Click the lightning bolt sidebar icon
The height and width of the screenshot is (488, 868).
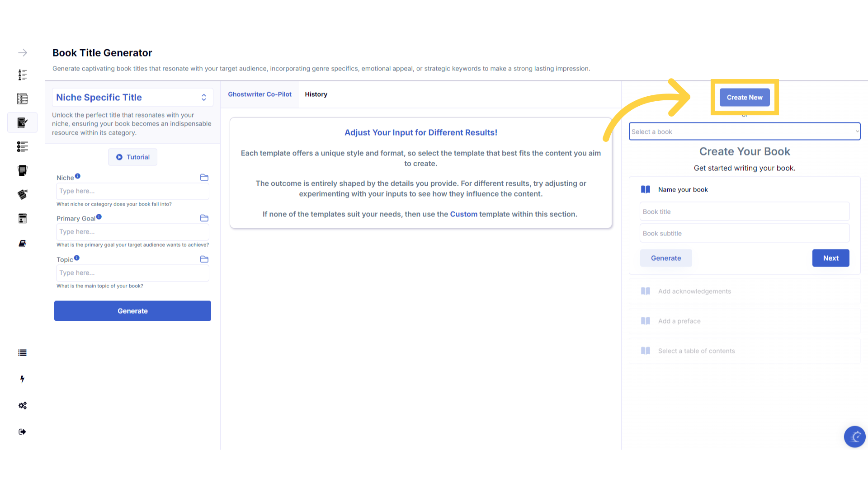point(23,379)
